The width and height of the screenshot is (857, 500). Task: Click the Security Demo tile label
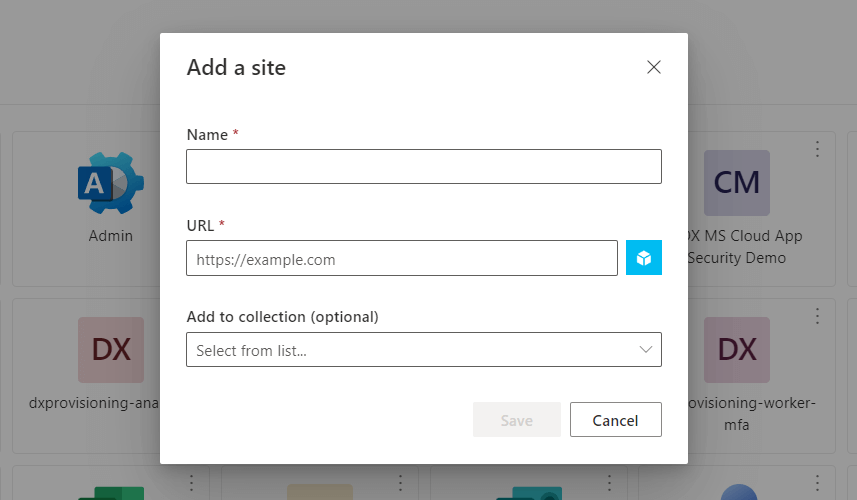coord(745,246)
